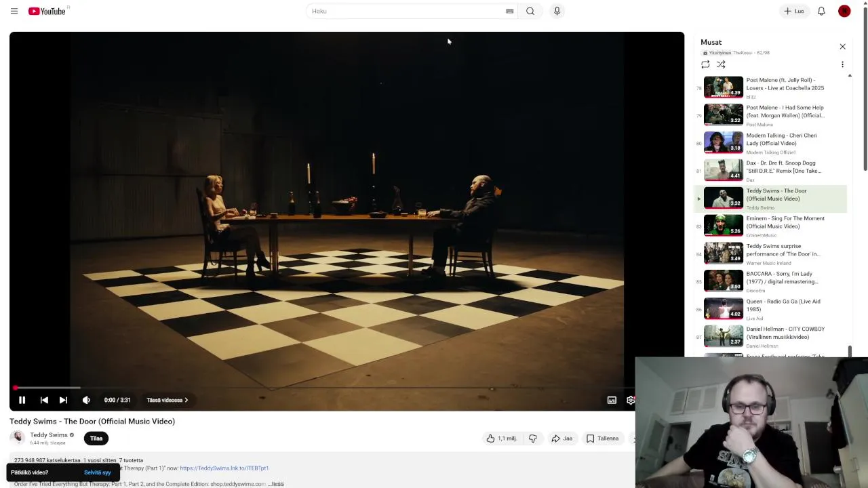Play Queen Radio Ga Ga Live Aid
The image size is (868, 488).
pyautogui.click(x=771, y=309)
